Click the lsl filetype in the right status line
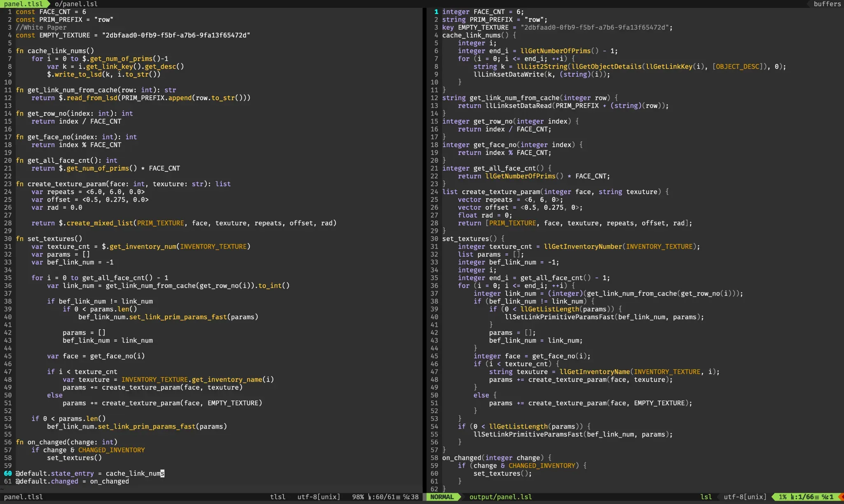 (x=706, y=497)
